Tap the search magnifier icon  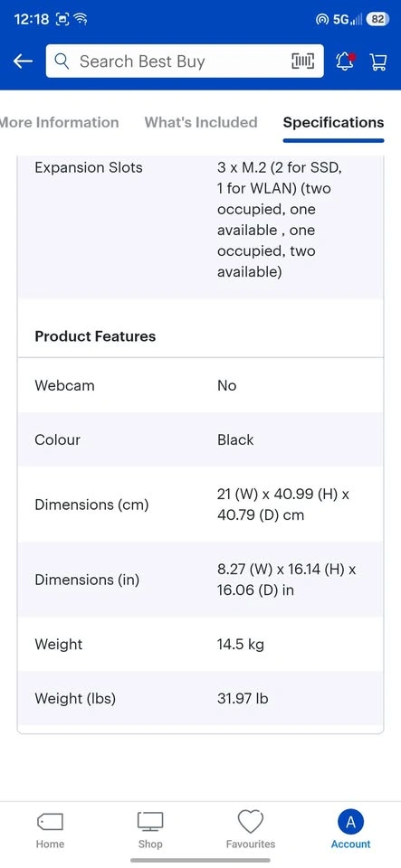(x=62, y=61)
